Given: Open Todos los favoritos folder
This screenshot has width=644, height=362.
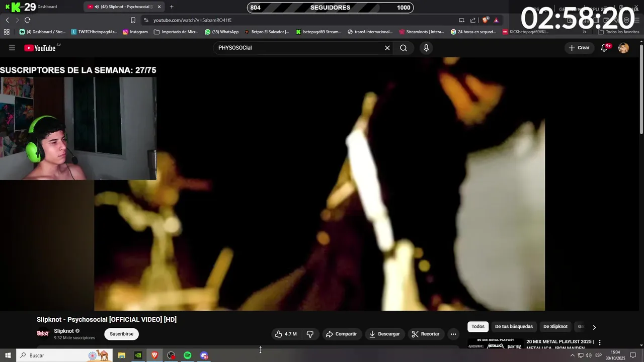Looking at the screenshot, I should pos(618,32).
